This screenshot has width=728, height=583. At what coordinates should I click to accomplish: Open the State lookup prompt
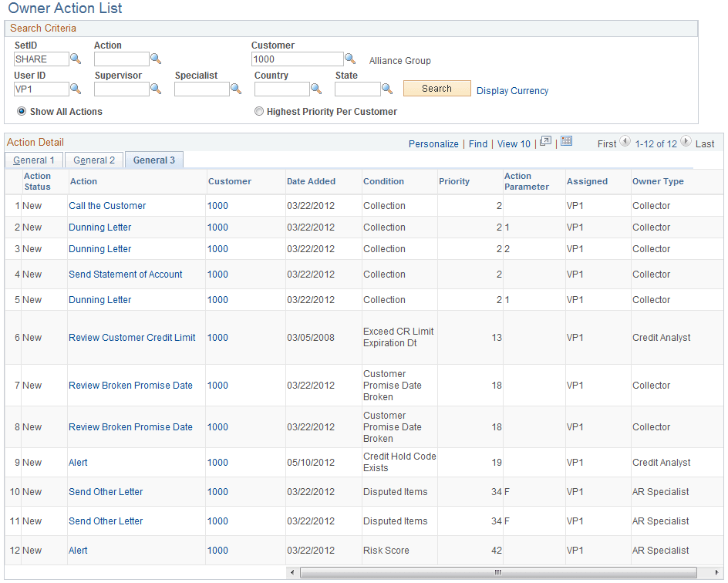pos(387,89)
